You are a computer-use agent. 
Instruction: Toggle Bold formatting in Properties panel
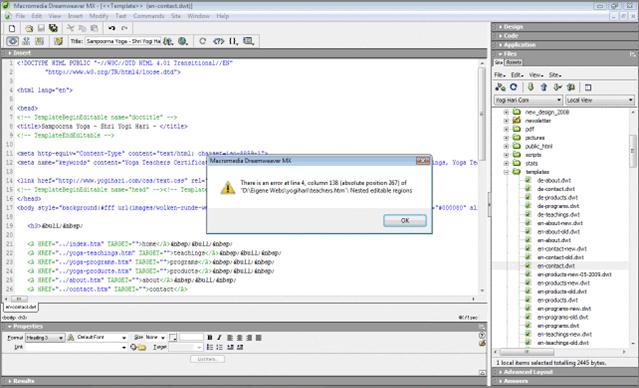tap(209, 337)
